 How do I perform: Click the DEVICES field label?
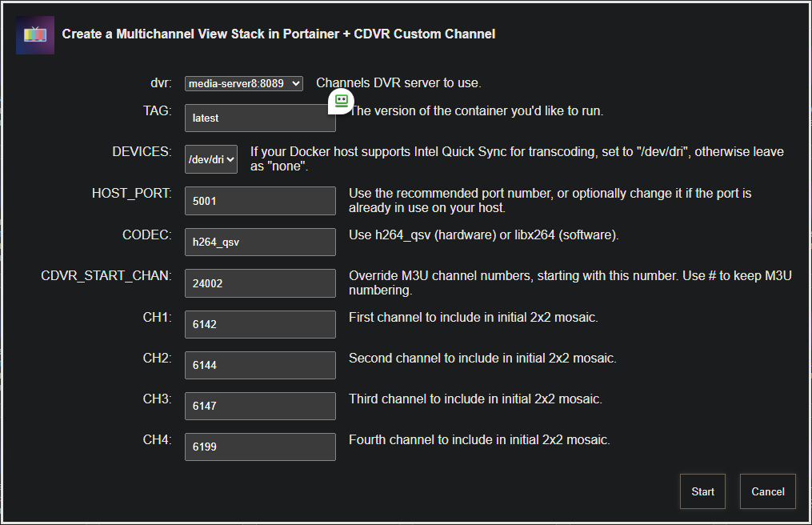point(142,151)
